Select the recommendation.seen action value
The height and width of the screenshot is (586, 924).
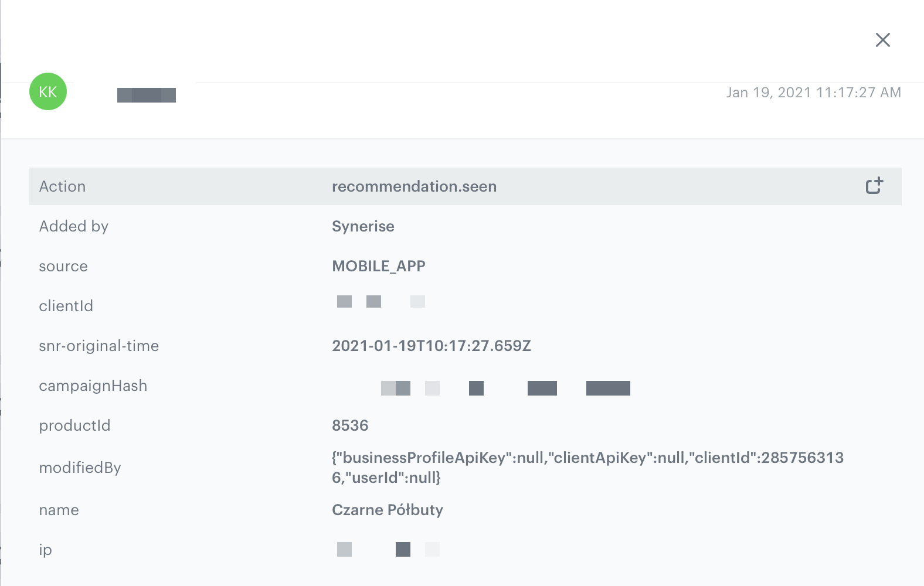414,186
